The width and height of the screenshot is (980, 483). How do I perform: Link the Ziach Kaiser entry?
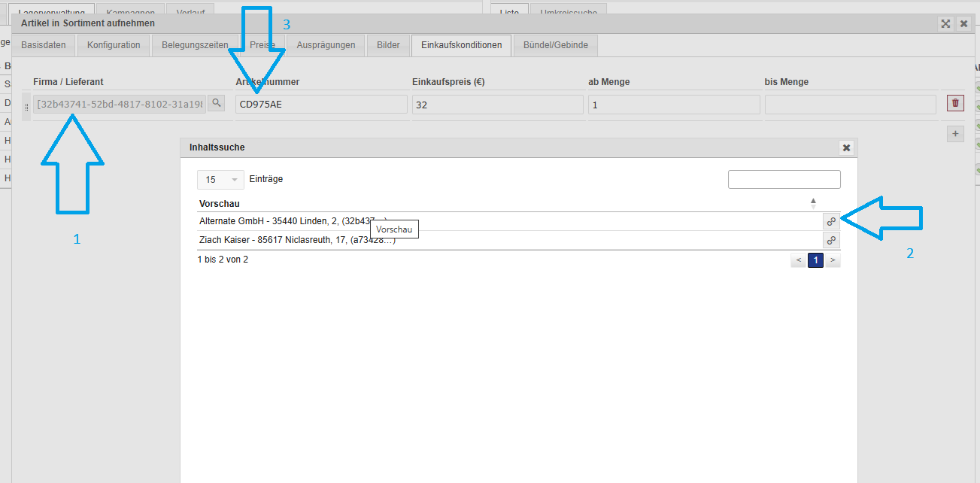coord(831,241)
